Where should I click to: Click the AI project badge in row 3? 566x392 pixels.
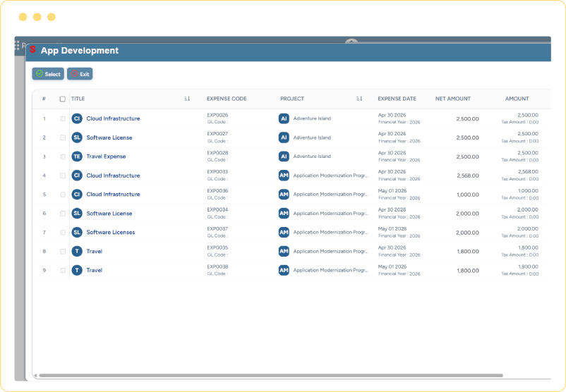tap(284, 157)
